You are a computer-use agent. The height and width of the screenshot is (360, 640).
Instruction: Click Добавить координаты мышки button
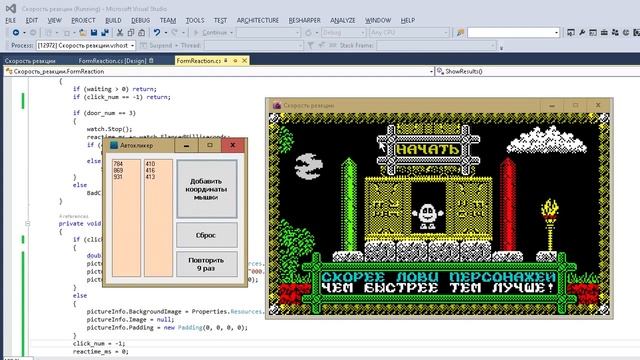click(x=207, y=189)
